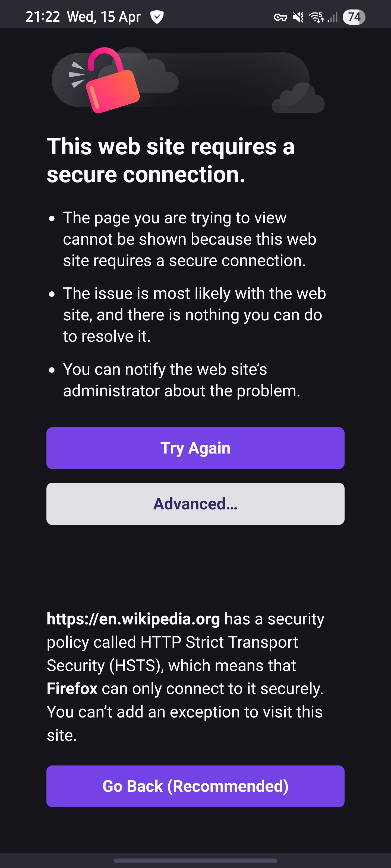
Task: Tap the bullet saying issue is with web site
Action: pyautogui.click(x=194, y=314)
